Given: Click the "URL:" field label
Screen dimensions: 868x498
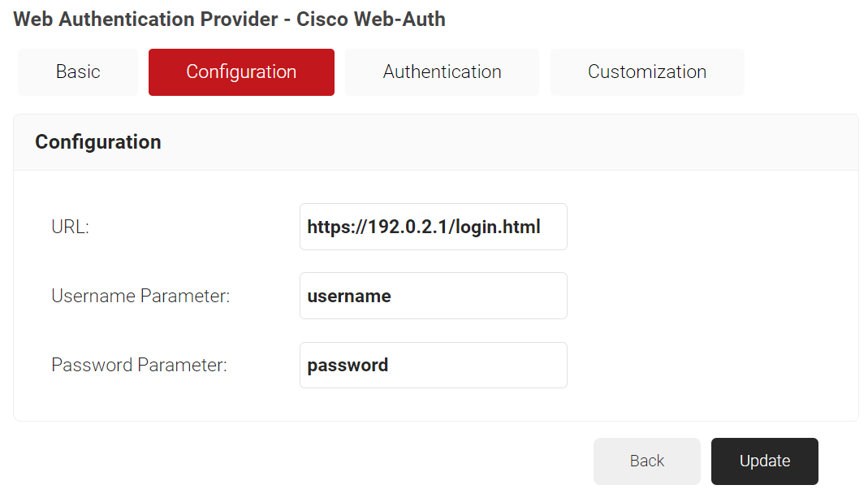Looking at the screenshot, I should coord(70,227).
